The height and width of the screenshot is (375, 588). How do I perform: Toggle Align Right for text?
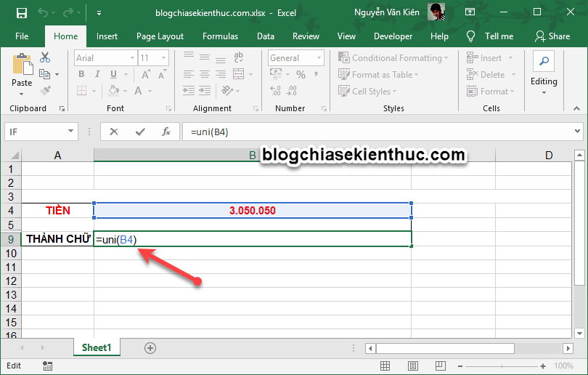coord(221,74)
